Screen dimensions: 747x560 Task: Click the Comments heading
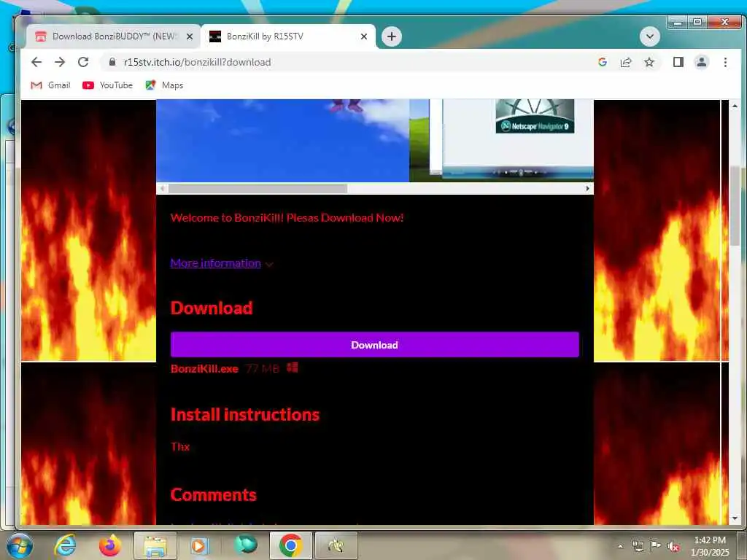click(214, 495)
